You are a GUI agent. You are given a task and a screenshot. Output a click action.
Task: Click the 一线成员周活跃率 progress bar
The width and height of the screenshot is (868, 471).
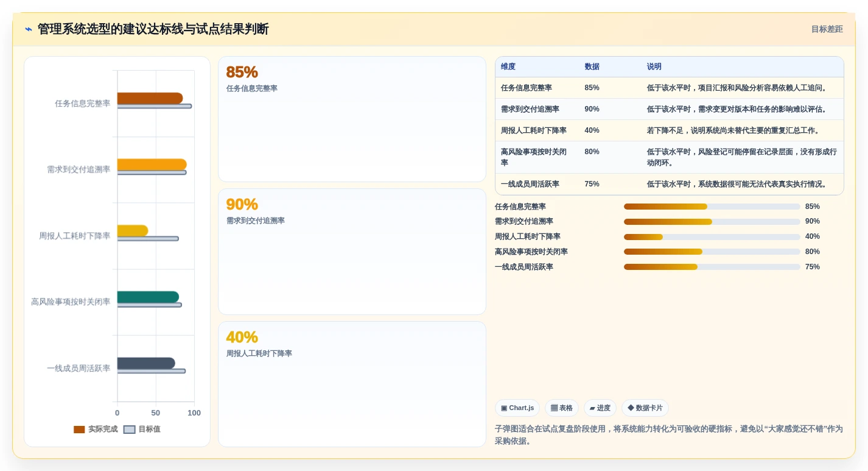pyautogui.click(x=712, y=267)
